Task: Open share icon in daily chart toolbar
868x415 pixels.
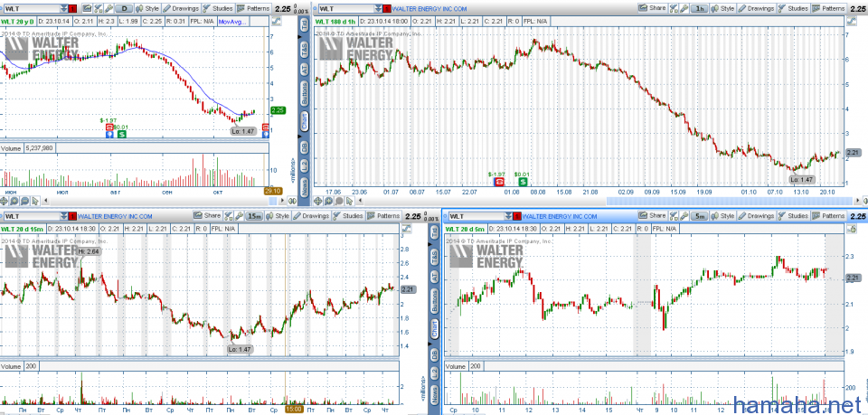Action: [x=88, y=8]
